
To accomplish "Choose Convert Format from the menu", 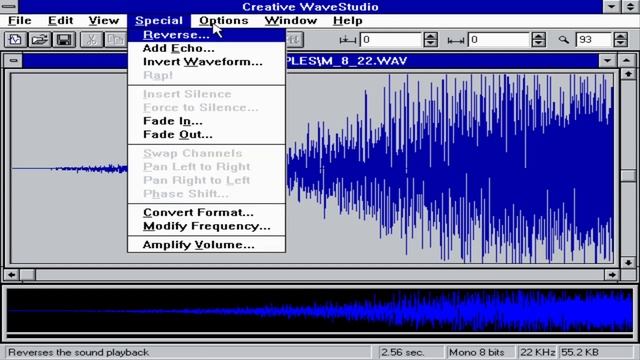I will [207, 213].
